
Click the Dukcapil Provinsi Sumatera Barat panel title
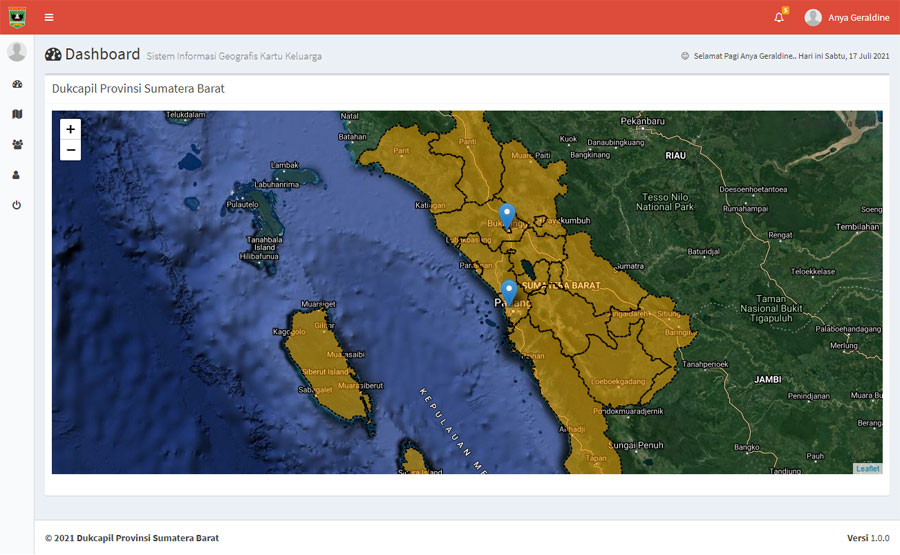[x=138, y=88]
